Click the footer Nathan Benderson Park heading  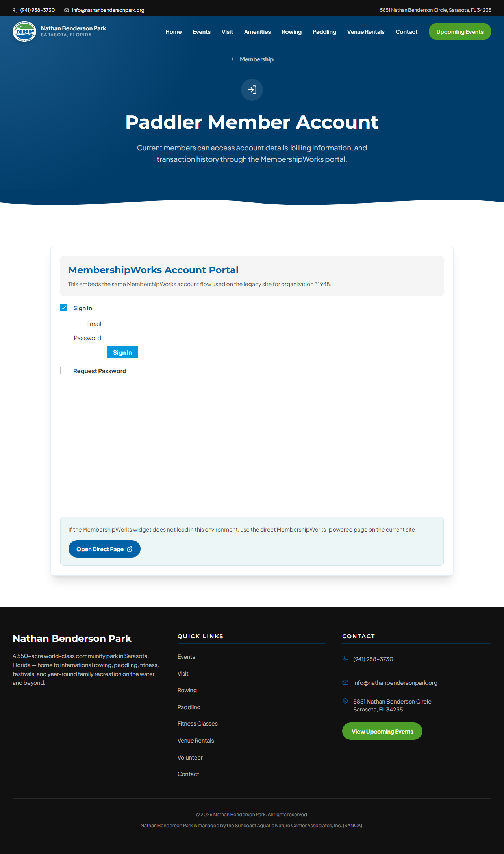pos(72,639)
